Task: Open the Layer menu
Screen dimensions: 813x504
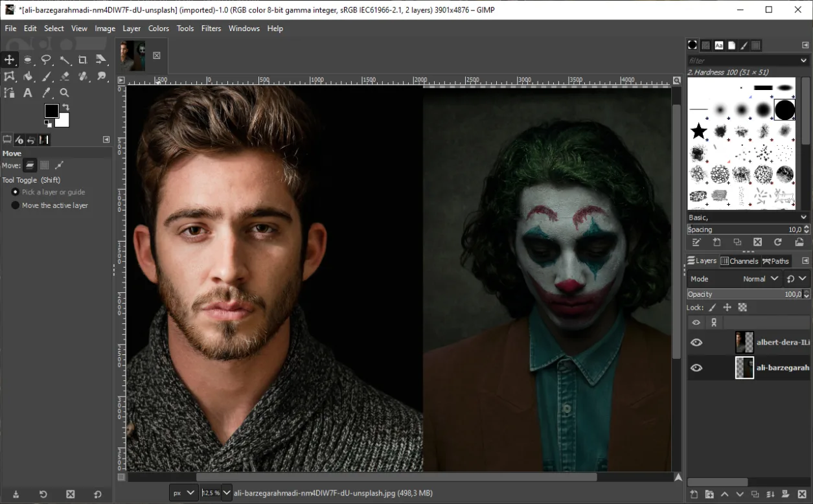Action: click(132, 29)
